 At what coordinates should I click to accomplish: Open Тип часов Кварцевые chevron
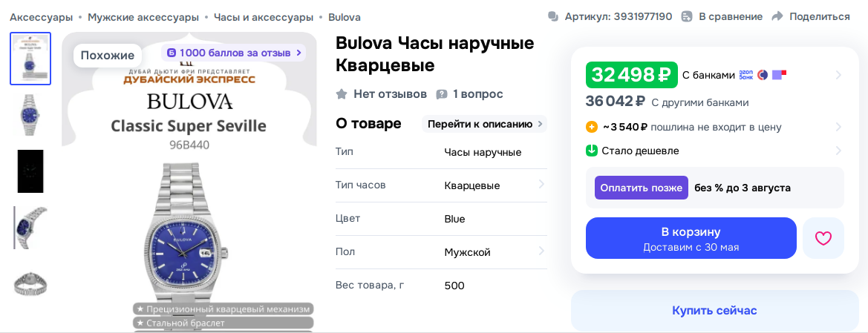coord(541,185)
